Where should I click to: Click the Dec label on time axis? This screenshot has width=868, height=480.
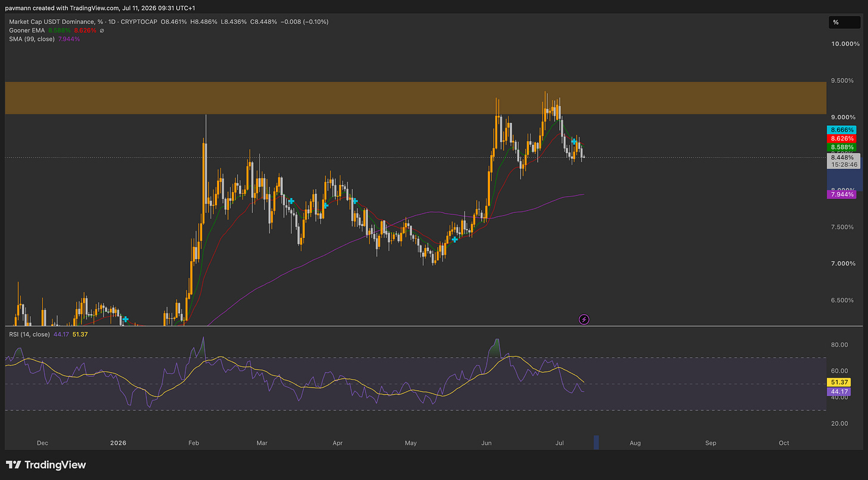42,443
